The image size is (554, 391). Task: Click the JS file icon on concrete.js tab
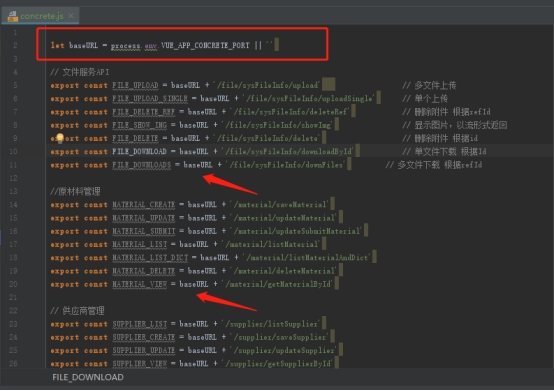click(13, 16)
